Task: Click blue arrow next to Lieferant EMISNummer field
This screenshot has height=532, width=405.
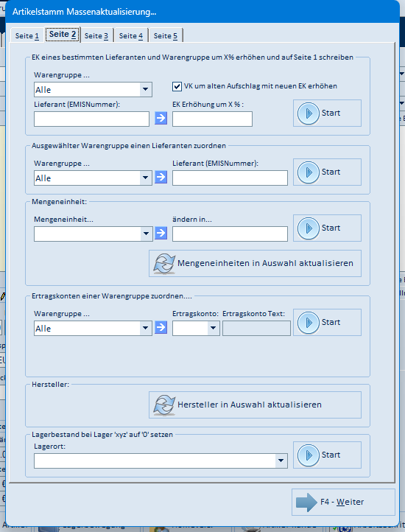Action: (x=161, y=118)
